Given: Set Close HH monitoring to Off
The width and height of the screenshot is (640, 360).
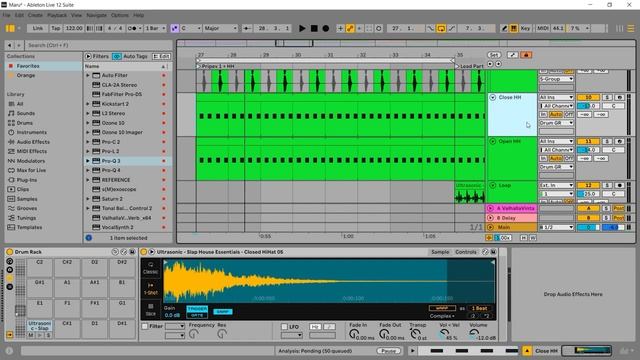Looking at the screenshot, I should tap(569, 114).
